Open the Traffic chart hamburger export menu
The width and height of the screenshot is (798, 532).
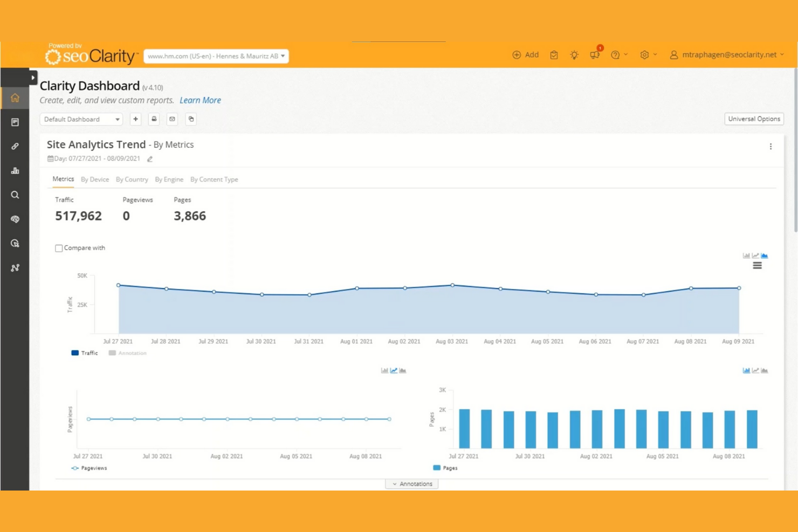click(x=757, y=265)
